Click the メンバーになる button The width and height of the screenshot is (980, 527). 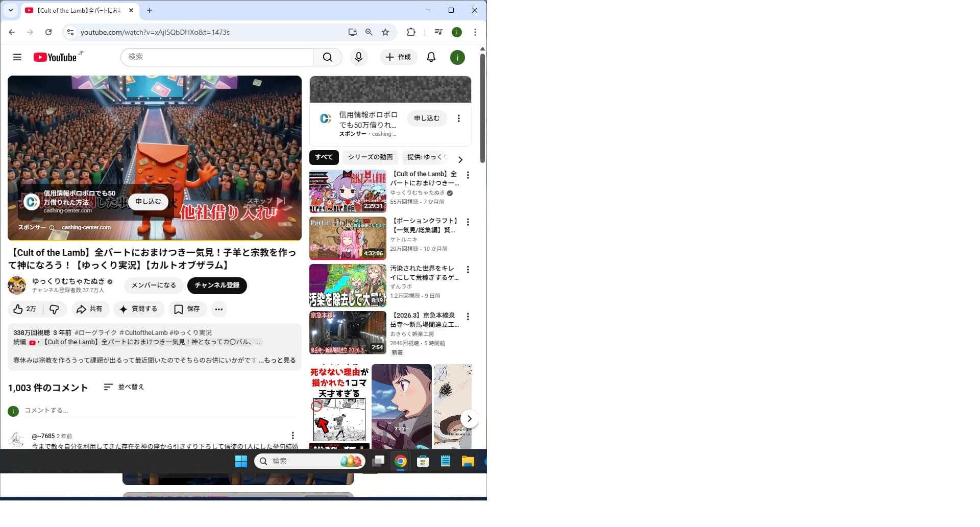154,285
